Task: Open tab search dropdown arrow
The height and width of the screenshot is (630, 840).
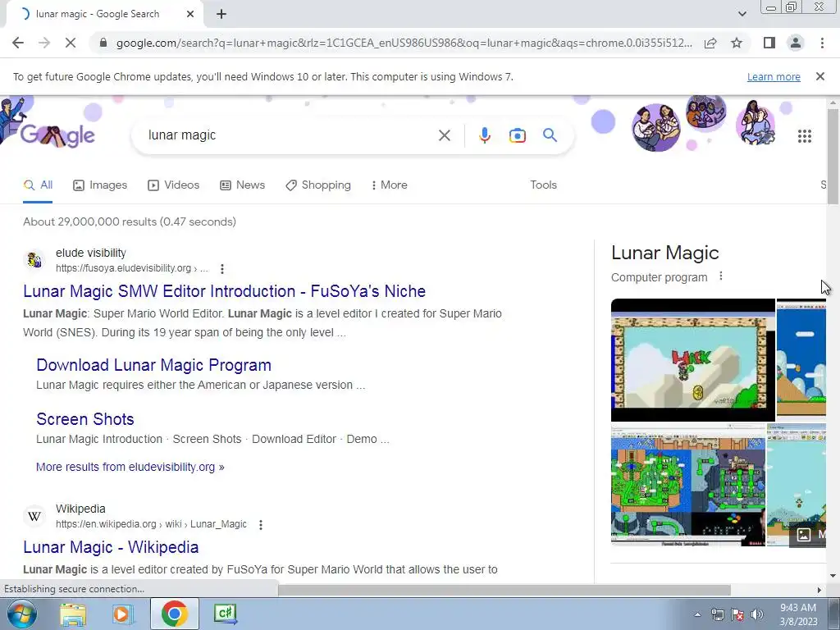Action: coord(742,14)
